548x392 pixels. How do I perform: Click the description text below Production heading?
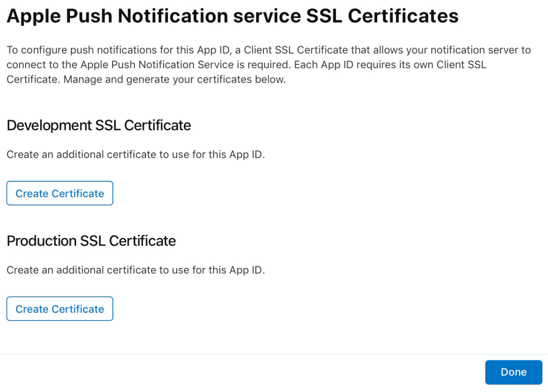click(x=135, y=270)
